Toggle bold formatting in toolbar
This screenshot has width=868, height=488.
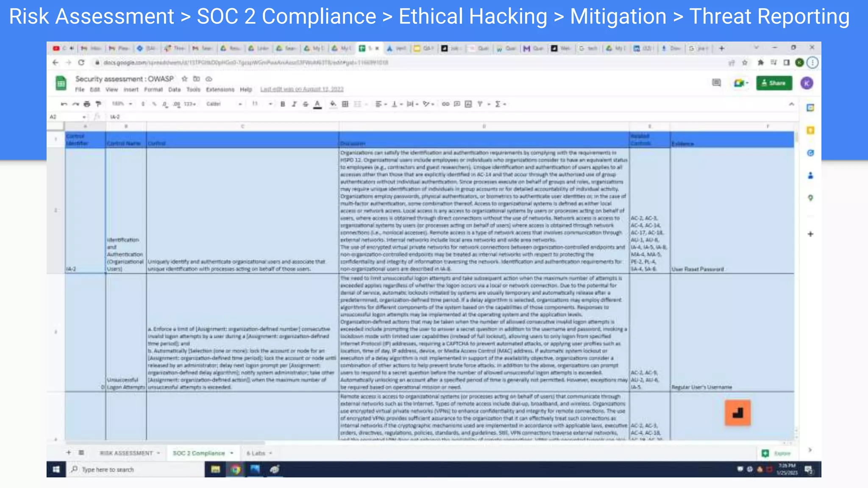click(283, 104)
